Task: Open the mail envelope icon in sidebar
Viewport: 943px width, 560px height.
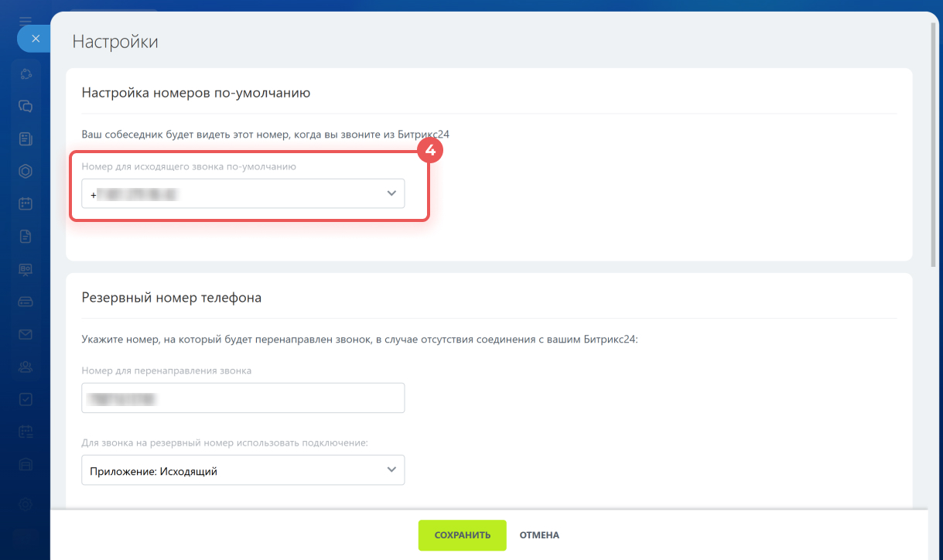Action: coord(26,334)
